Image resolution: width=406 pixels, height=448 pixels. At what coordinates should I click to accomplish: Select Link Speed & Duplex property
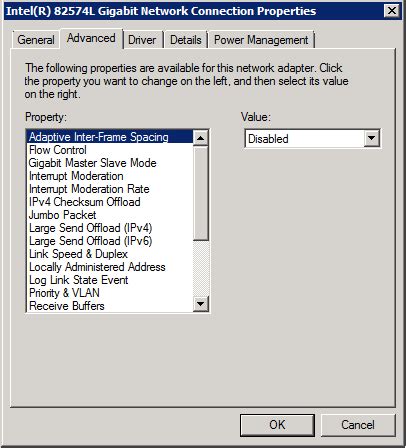click(109, 254)
